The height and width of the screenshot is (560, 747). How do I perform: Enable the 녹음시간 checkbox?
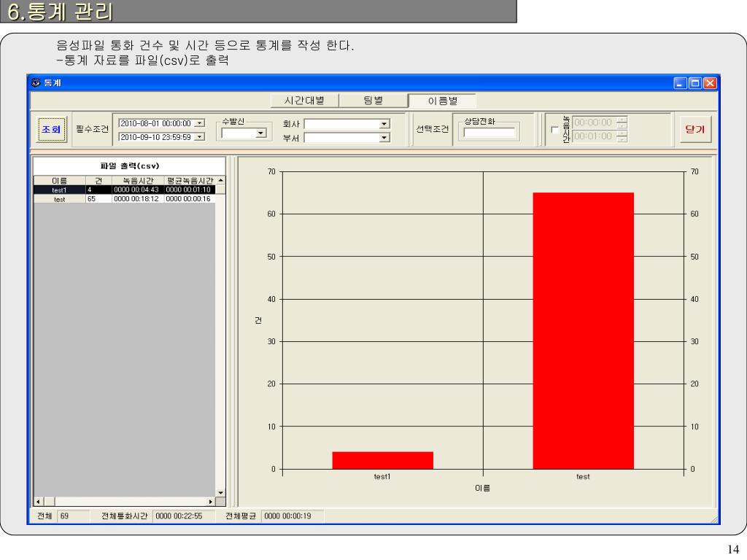[554, 130]
